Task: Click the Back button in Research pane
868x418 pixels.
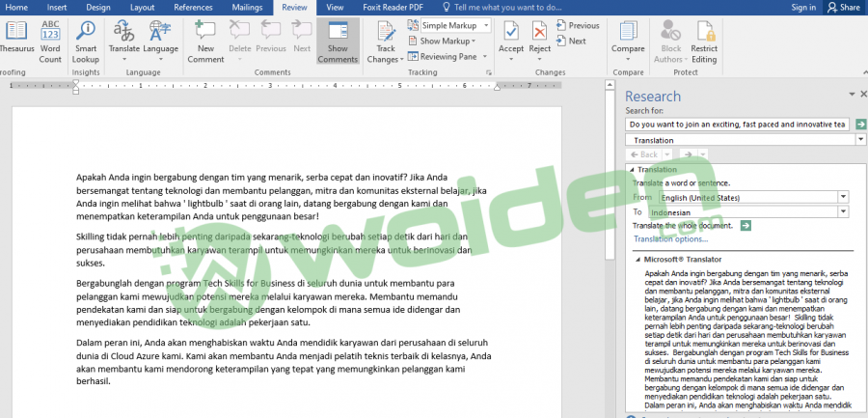Action: [x=644, y=154]
